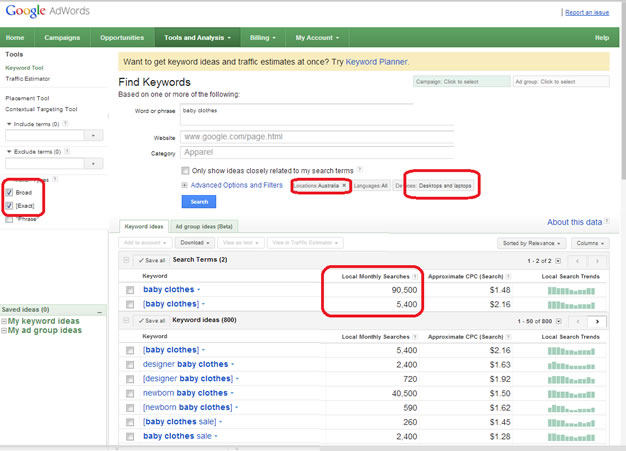The image size is (626, 451).
Task: Check Only show ideas closely related option
Action: pos(185,171)
